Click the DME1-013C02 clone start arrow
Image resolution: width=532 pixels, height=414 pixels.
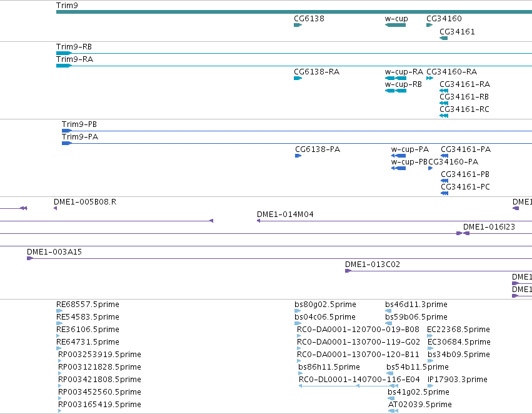coord(348,271)
